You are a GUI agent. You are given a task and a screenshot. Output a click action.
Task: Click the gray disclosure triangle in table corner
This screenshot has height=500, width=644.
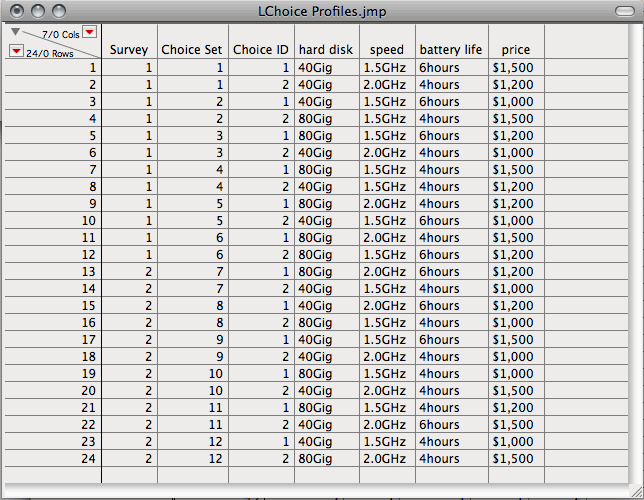click(15, 31)
